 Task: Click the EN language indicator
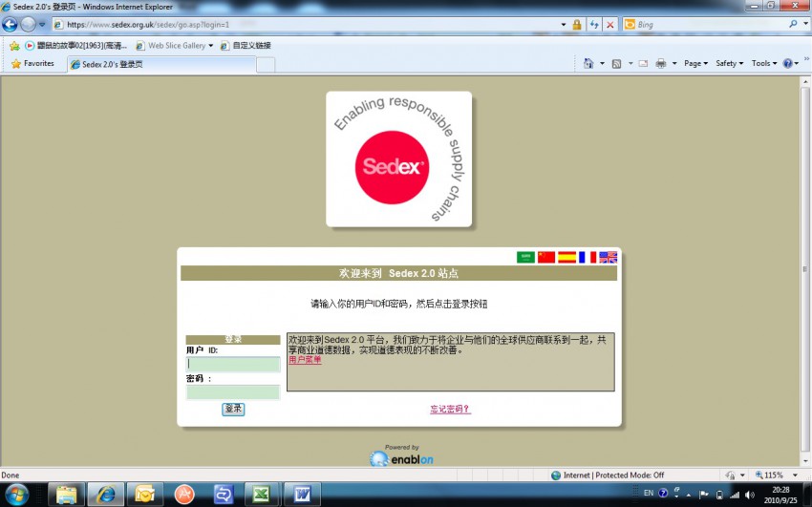point(649,493)
